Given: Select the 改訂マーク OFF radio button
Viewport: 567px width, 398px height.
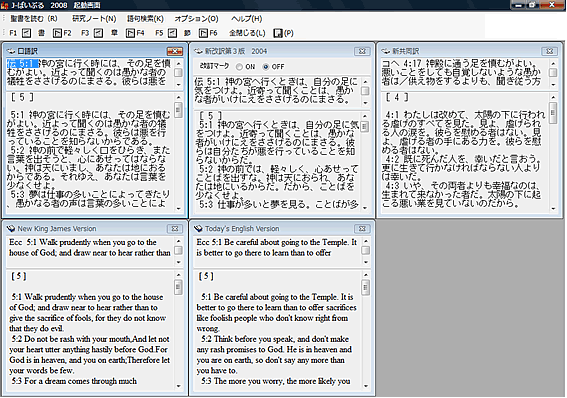Looking at the screenshot, I should 266,67.
